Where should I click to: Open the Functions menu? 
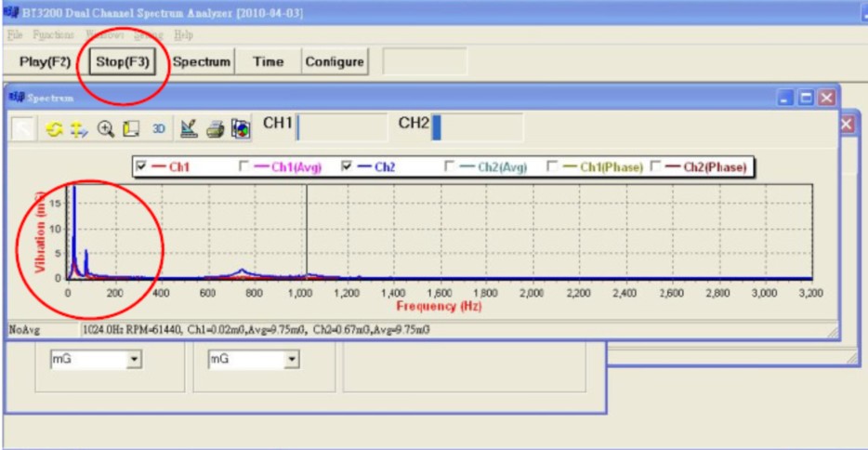pos(53,35)
